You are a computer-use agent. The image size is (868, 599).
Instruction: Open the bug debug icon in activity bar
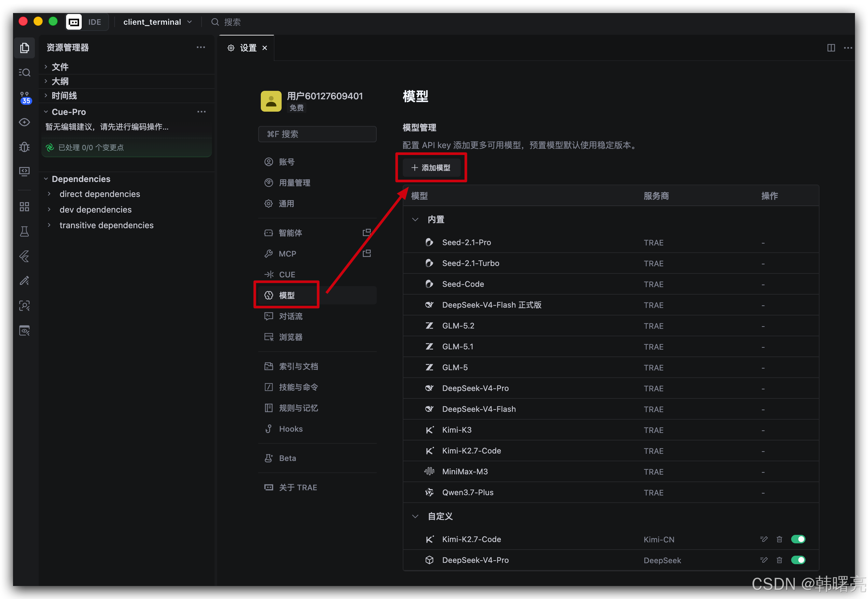pos(24,147)
